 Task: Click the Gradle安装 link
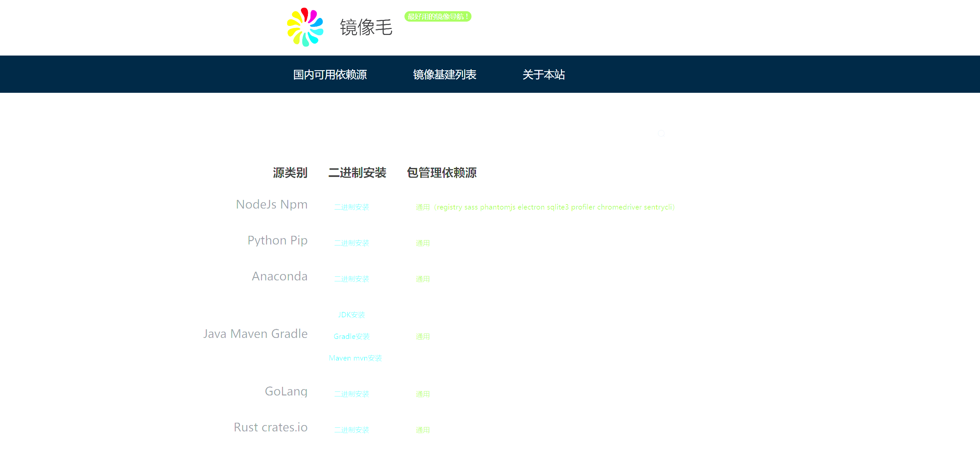351,337
